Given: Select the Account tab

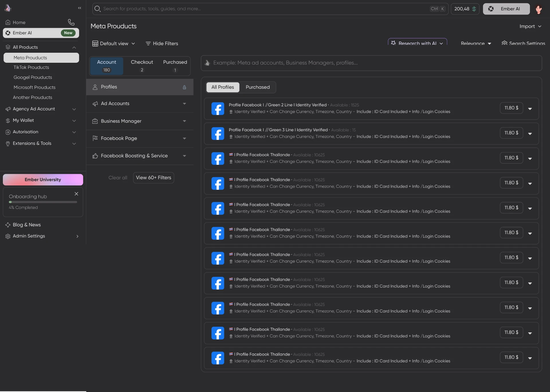Looking at the screenshot, I should point(107,66).
